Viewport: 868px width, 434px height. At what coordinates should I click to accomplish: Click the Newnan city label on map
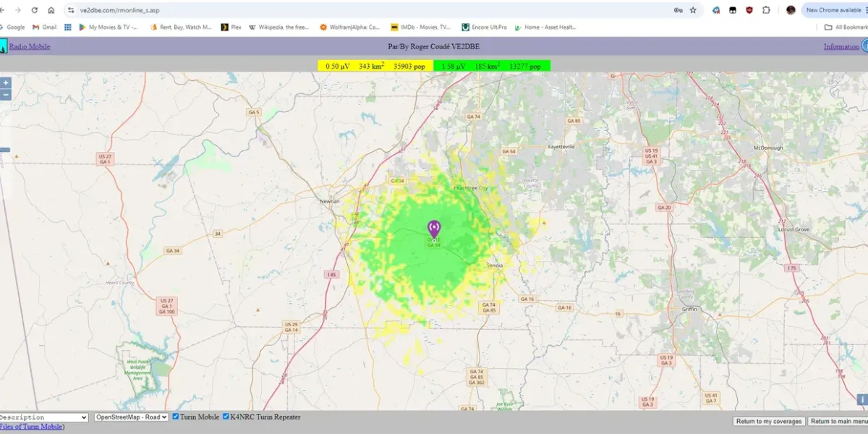pos(330,202)
